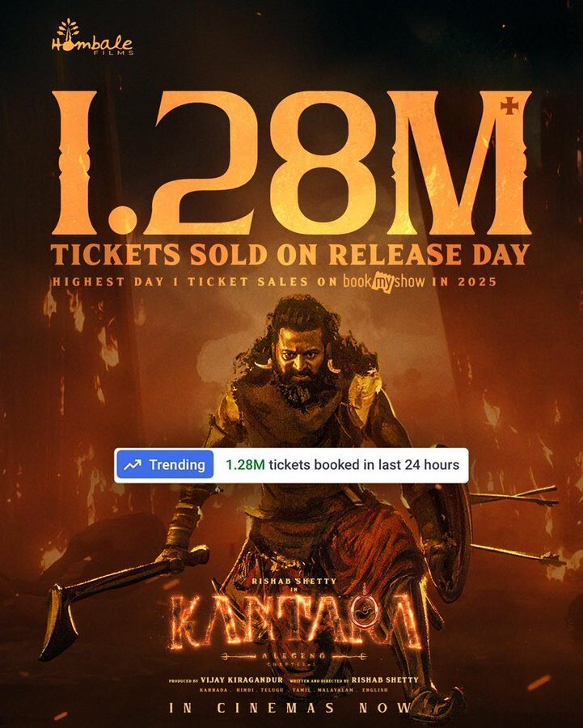Click the "In Cinemas Now" text
Screen dimensions: 583x728
[x=291, y=708]
